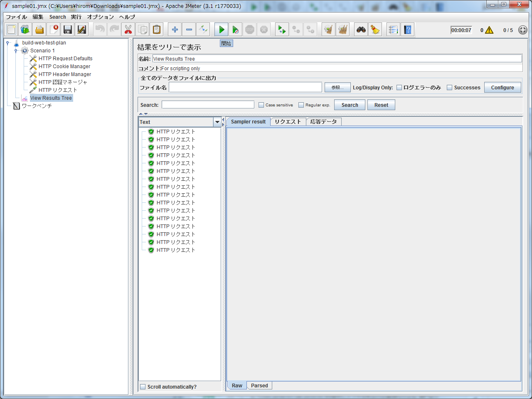Viewport: 532px width, 399px height.
Task: Click the Stop test icon
Action: click(x=250, y=30)
